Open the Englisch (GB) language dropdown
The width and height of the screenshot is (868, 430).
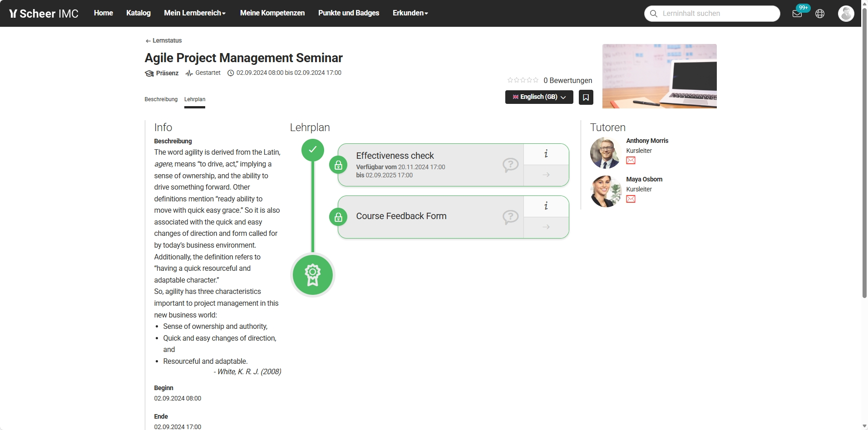pos(539,97)
